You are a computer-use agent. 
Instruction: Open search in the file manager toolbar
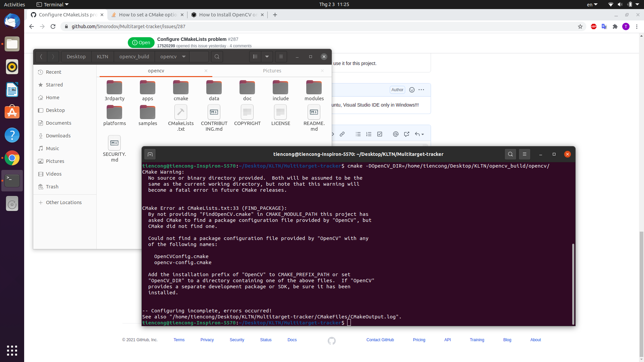217,57
